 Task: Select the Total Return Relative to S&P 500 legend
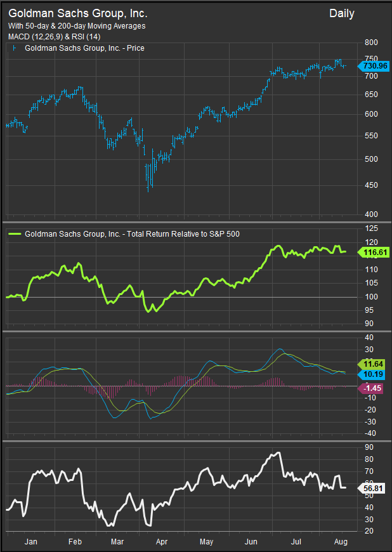point(132,234)
